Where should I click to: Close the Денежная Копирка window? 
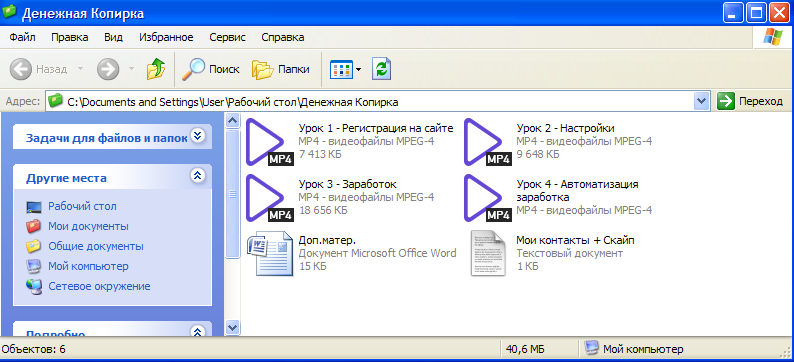coord(779,12)
